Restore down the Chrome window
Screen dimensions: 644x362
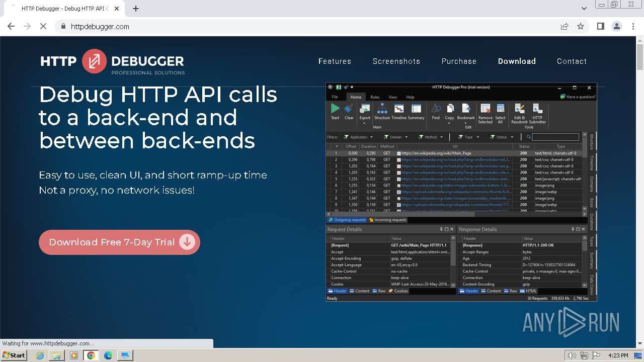pyautogui.click(x=614, y=4)
